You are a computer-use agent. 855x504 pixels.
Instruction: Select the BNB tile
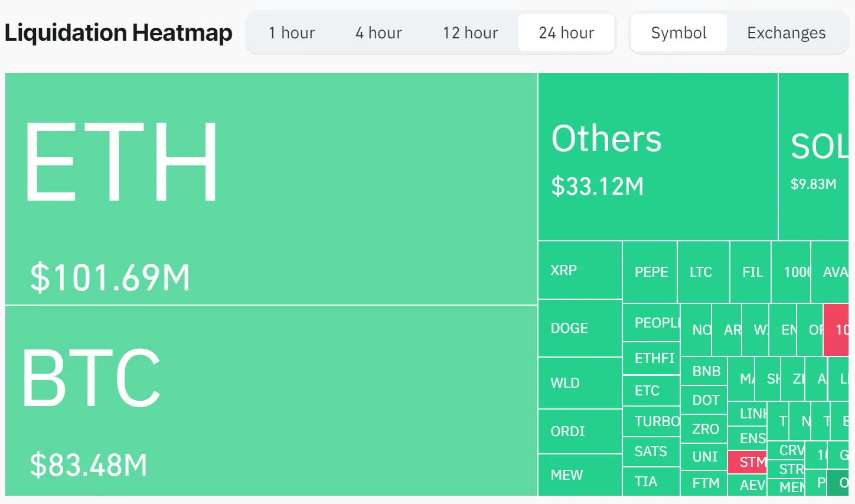point(703,371)
